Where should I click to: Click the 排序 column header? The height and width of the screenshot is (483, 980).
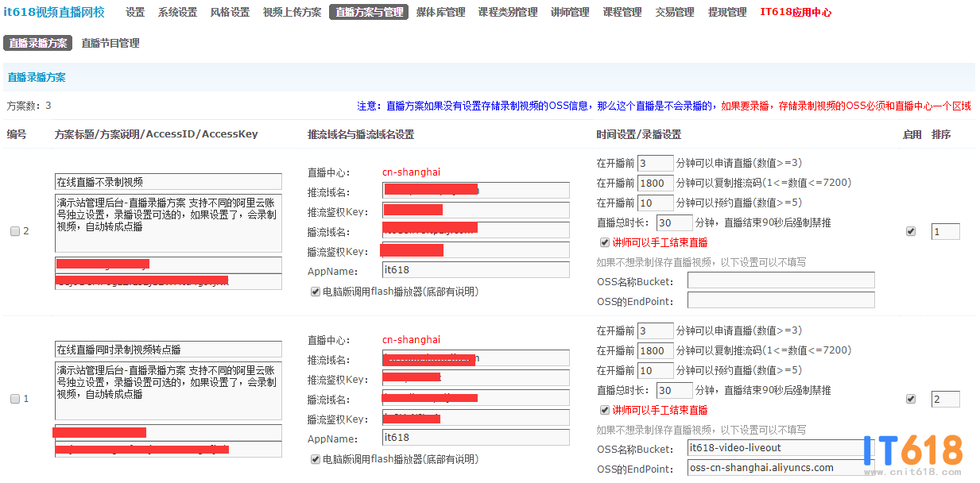[941, 134]
